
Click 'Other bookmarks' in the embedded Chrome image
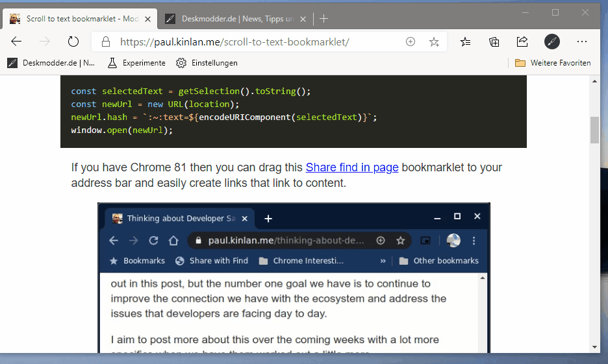click(x=439, y=261)
